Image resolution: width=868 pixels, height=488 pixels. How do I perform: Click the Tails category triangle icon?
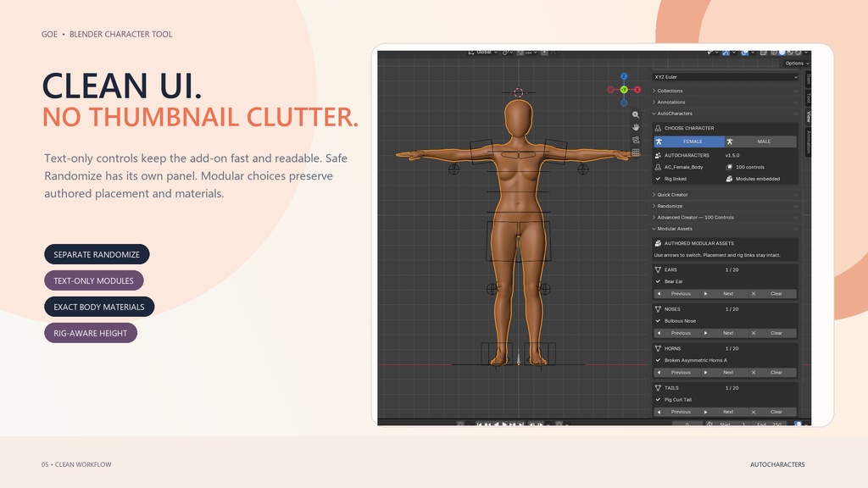(x=658, y=388)
